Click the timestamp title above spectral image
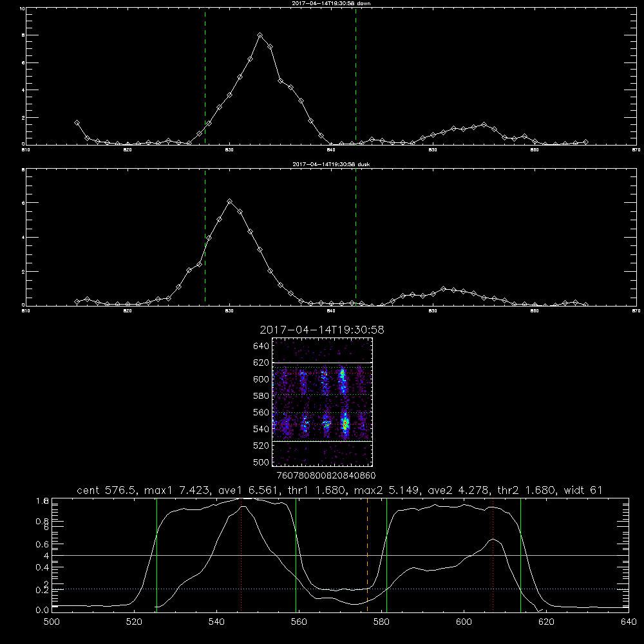This screenshot has width=644, height=644. pyautogui.click(x=322, y=330)
